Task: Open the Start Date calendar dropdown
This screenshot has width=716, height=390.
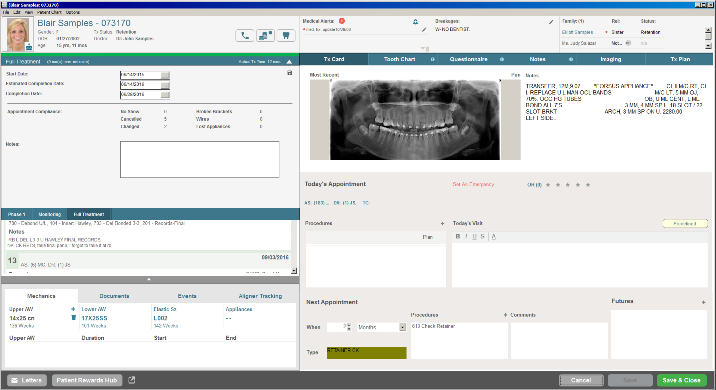Action: tap(165, 75)
